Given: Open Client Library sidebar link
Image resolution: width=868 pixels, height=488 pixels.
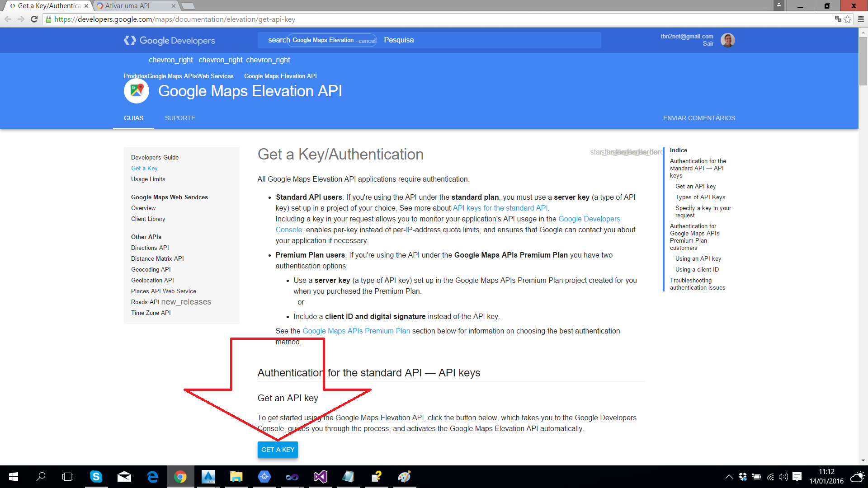Looking at the screenshot, I should [x=148, y=219].
